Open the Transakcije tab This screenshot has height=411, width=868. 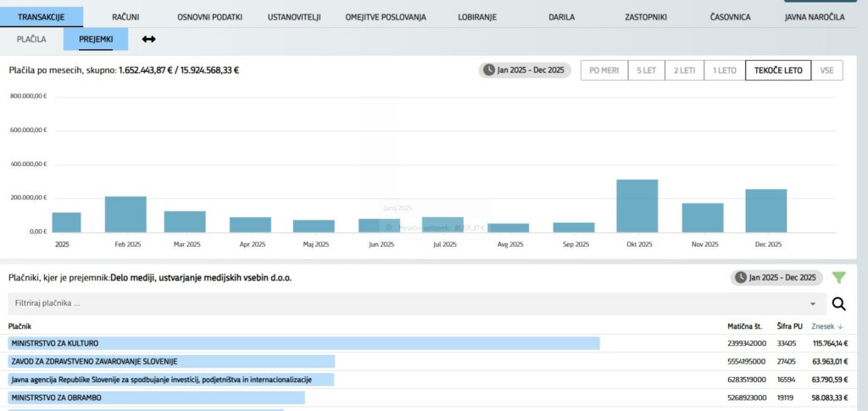pyautogui.click(x=42, y=17)
